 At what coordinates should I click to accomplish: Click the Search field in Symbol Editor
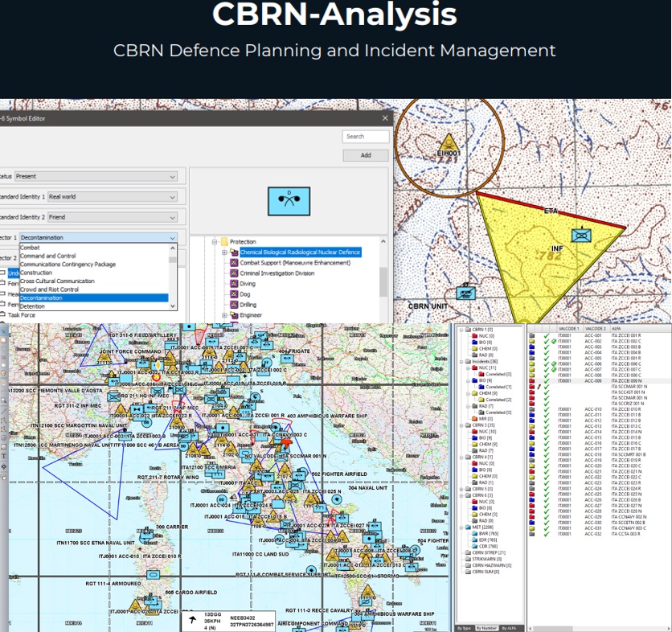click(366, 137)
